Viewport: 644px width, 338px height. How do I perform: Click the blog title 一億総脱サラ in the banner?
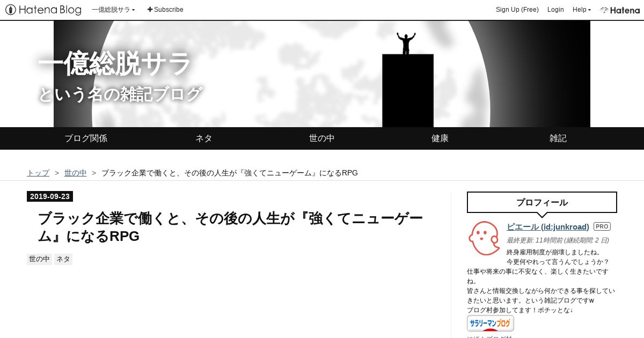click(x=114, y=64)
